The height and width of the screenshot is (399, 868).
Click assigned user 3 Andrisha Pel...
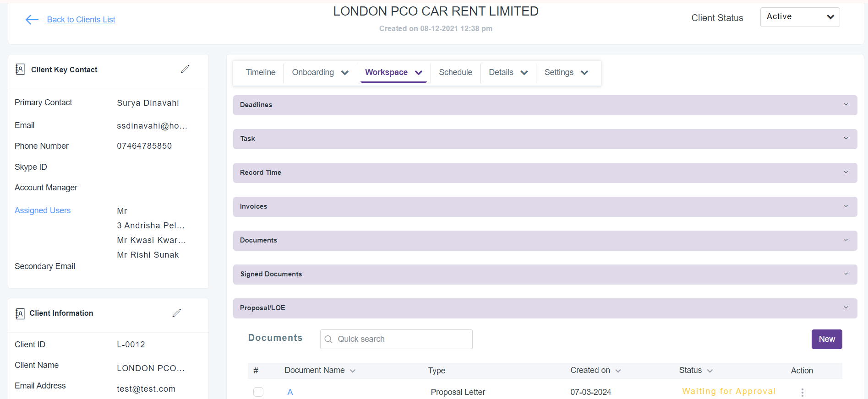click(x=151, y=226)
